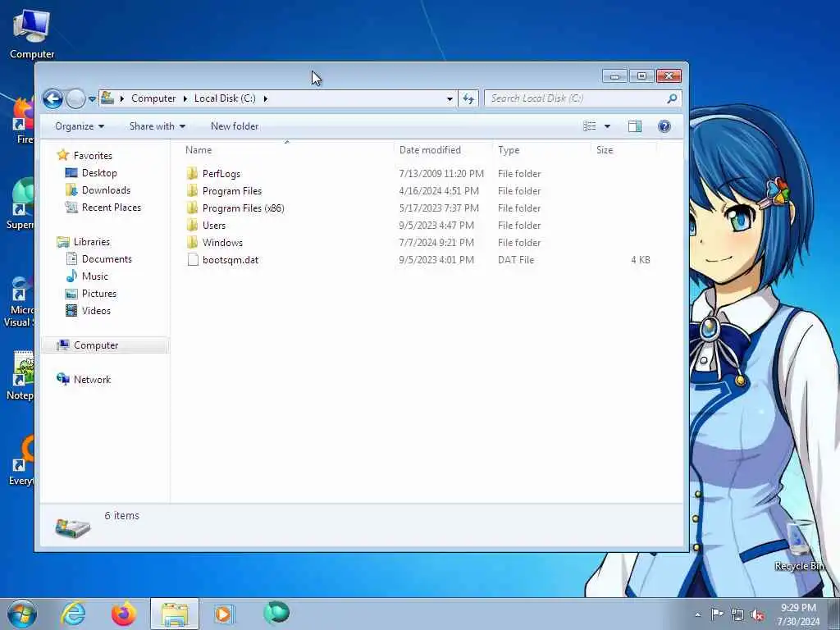Expand the arrow before Computer in address bar
840x630 pixels.
pyautogui.click(x=122, y=98)
